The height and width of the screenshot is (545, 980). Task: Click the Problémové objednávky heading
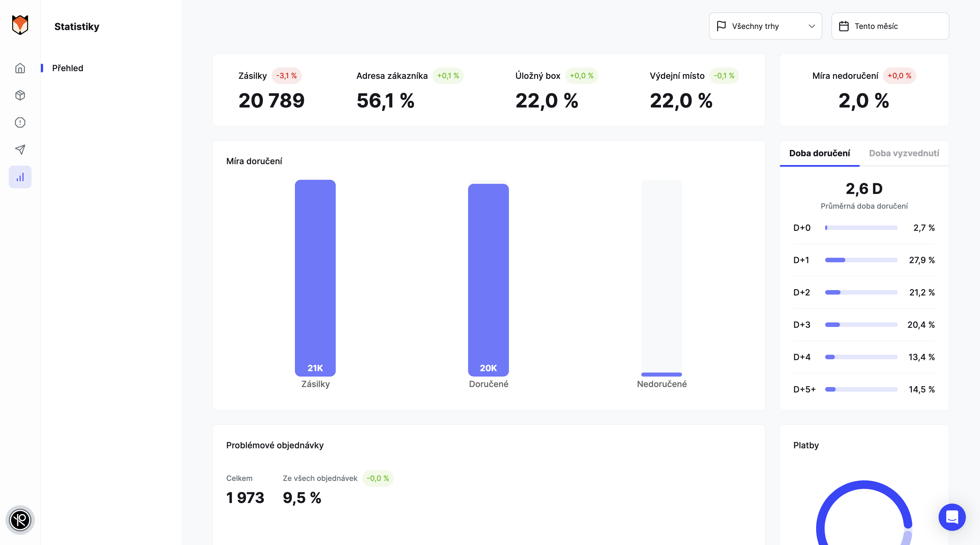coord(275,445)
